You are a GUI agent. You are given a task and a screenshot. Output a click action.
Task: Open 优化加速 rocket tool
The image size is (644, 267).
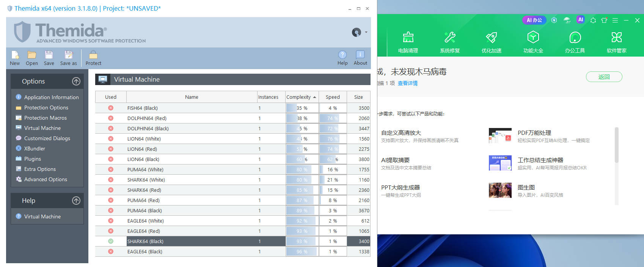(x=492, y=42)
